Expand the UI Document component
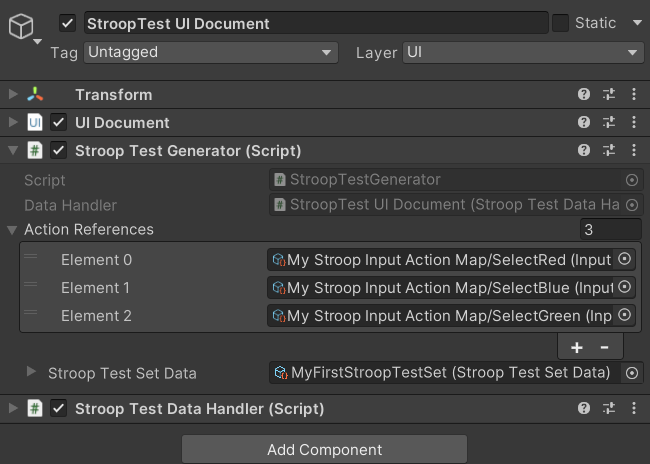Viewport: 650px width, 464px height. 13,122
